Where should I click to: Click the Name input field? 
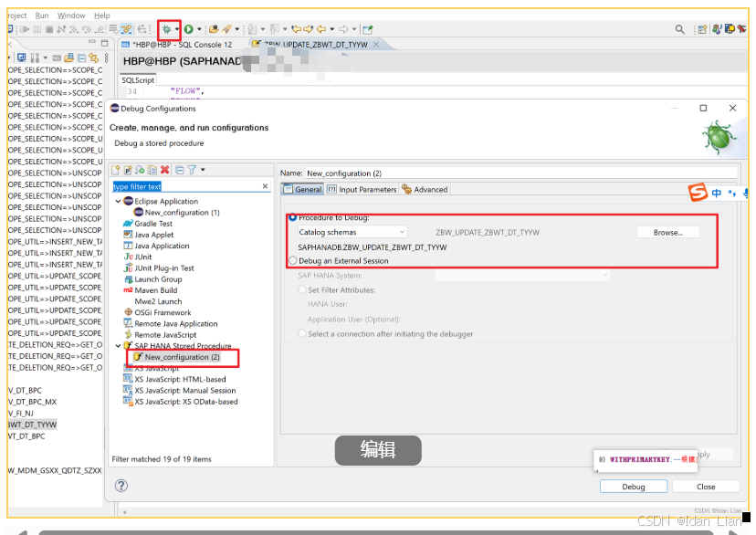coord(521,173)
